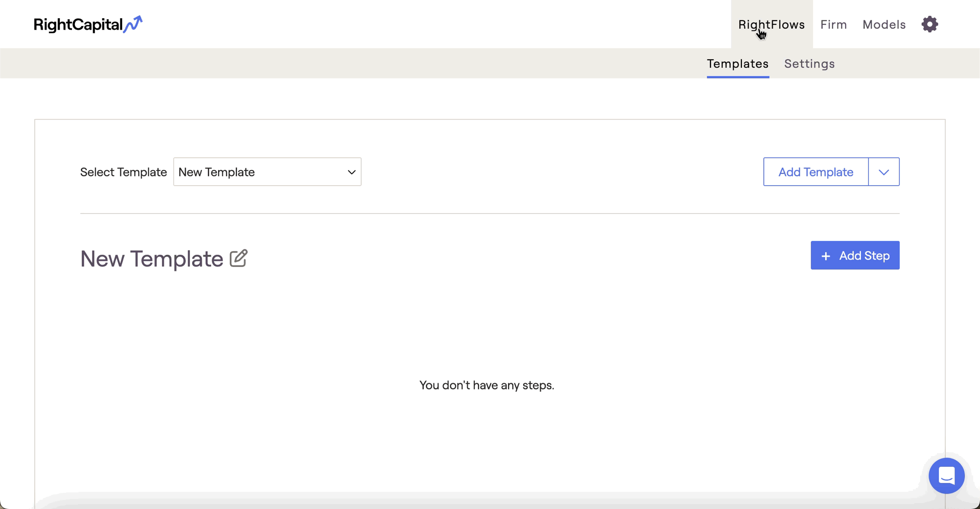
Task: Click the Select Template label
Action: pyautogui.click(x=123, y=172)
